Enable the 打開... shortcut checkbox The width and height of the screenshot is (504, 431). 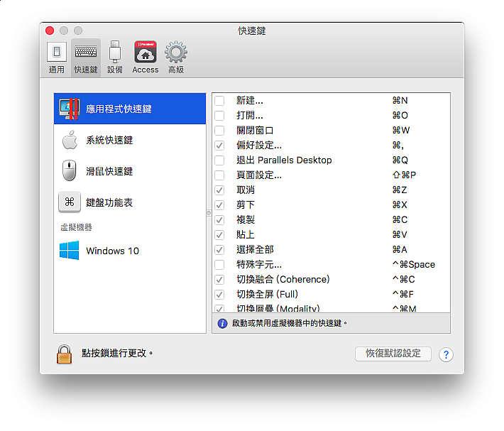pyautogui.click(x=219, y=116)
